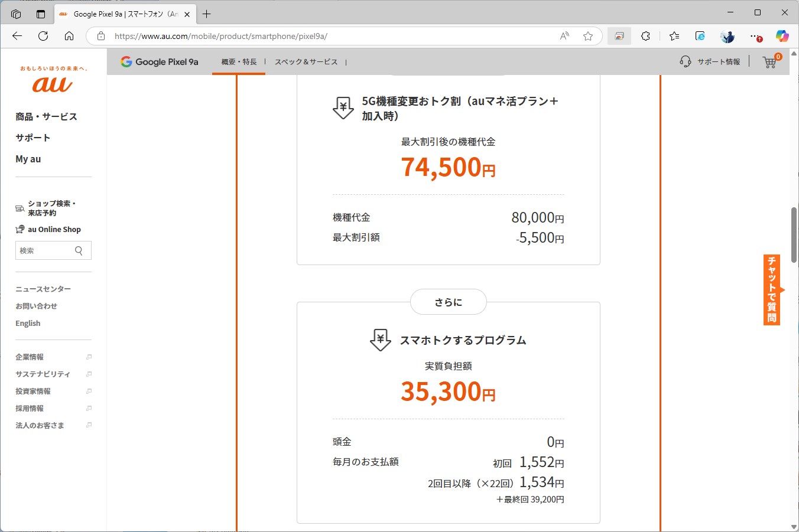
Task: Click the Google Pixel 9a logo
Action: (x=160, y=61)
